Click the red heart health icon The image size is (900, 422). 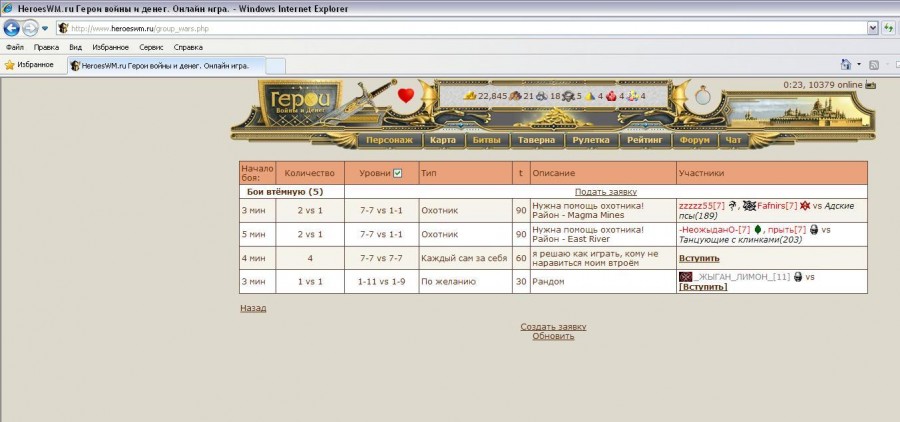pos(406,95)
